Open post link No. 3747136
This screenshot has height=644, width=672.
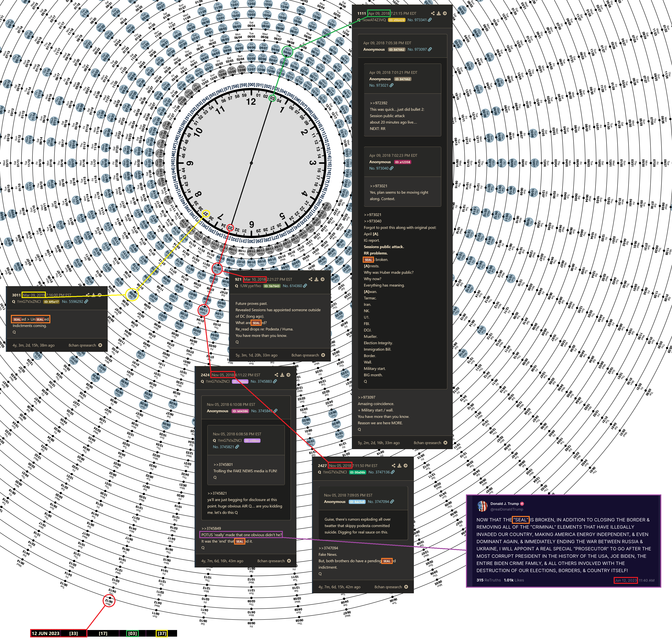point(379,472)
